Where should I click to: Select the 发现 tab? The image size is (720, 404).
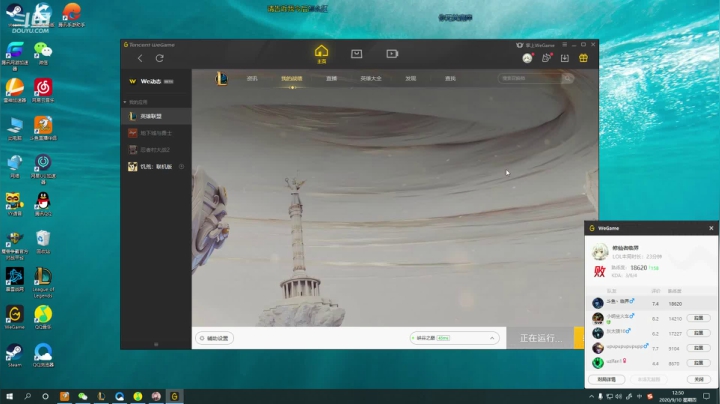411,79
